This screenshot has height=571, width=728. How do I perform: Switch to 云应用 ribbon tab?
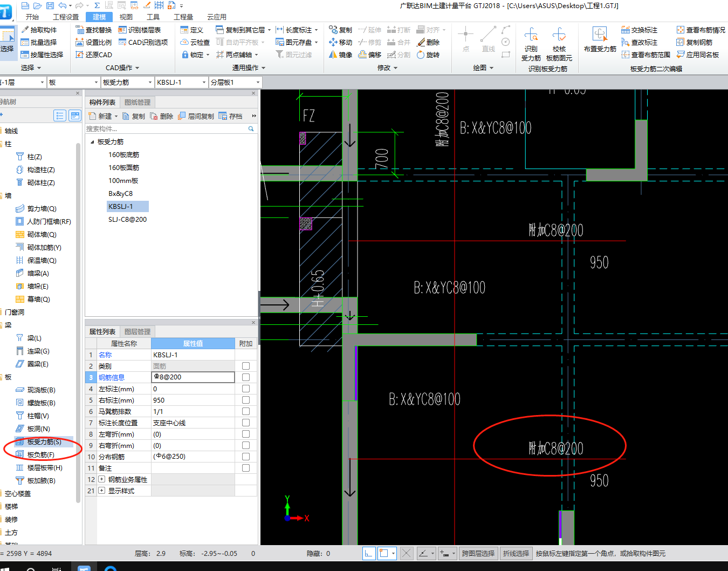point(217,17)
